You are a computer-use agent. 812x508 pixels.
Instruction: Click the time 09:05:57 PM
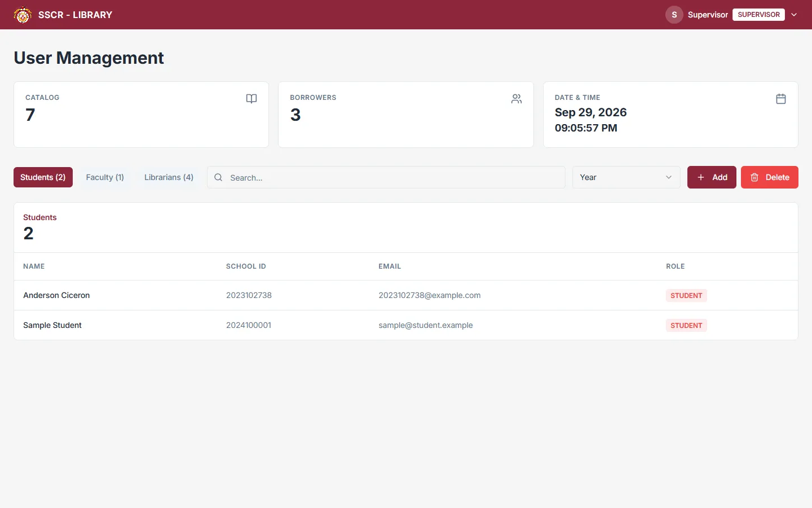(586, 128)
